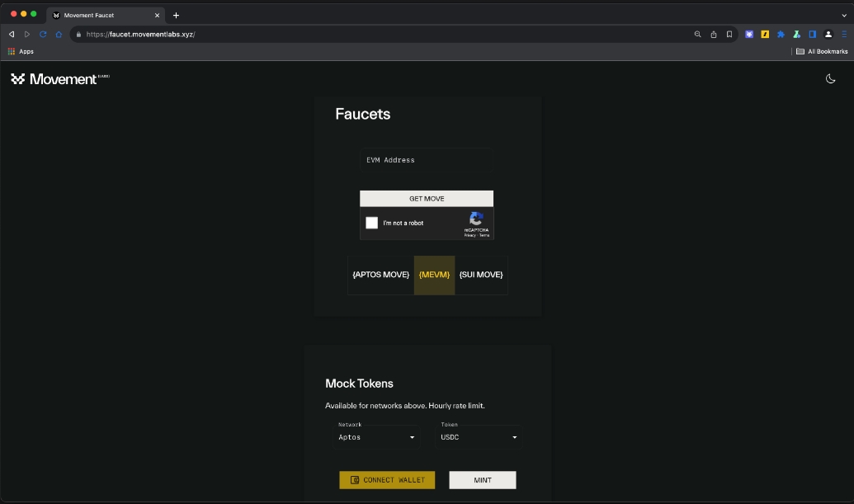Screen dimensions: 854x504
Task: Check the I'm not a robot box
Action: (x=371, y=223)
